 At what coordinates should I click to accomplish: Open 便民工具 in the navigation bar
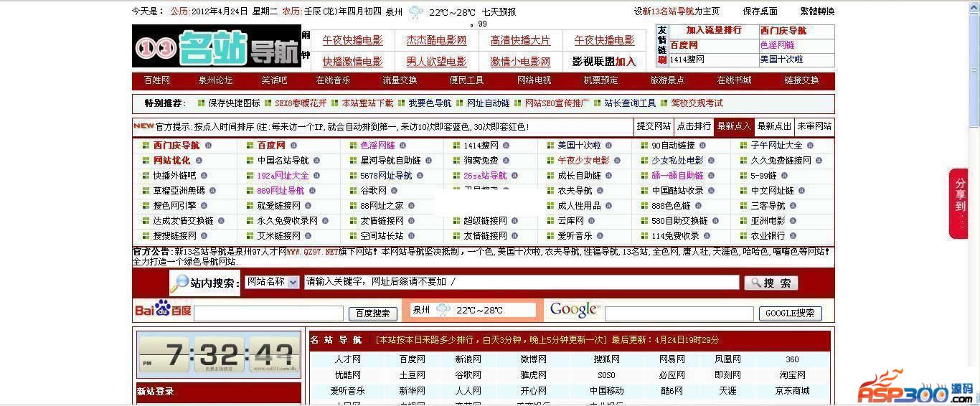tap(467, 80)
